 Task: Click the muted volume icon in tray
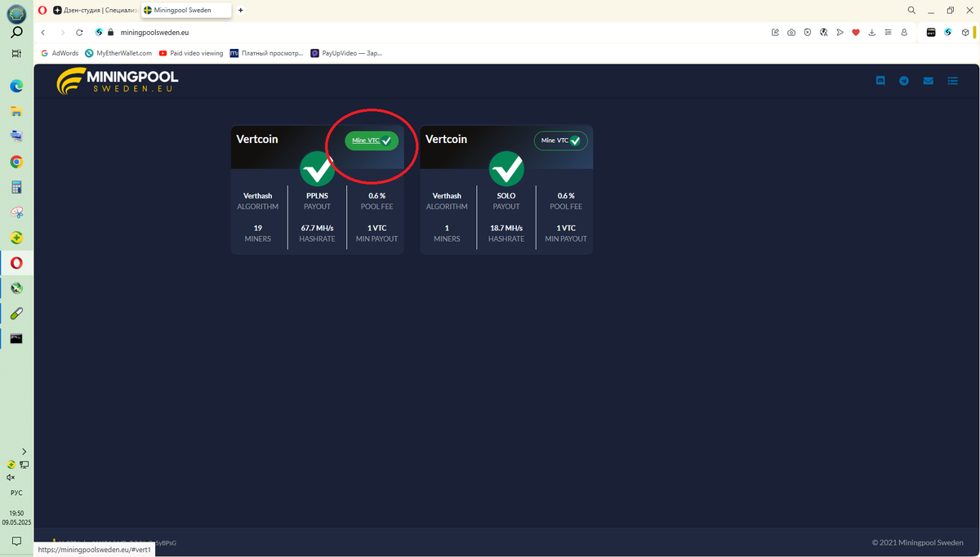pyautogui.click(x=11, y=477)
